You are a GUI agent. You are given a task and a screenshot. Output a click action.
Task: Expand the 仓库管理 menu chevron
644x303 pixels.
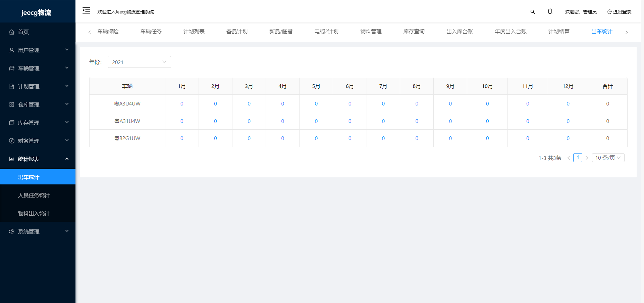(x=67, y=104)
